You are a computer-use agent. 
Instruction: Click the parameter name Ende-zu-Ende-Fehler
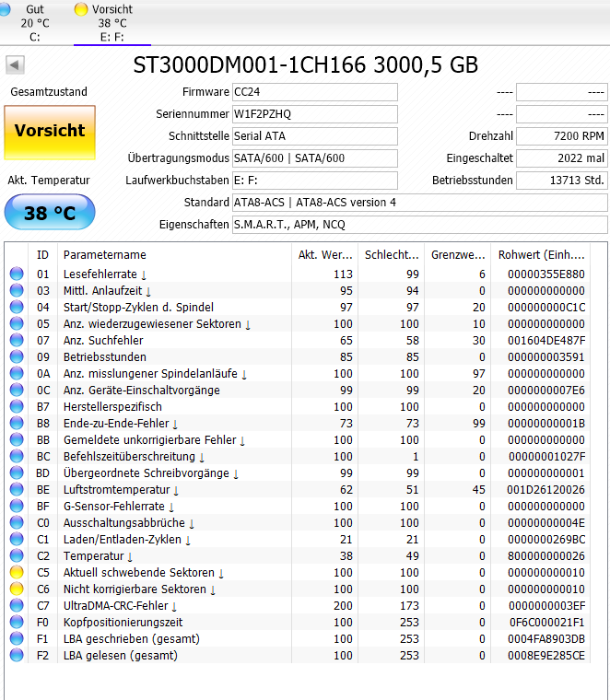(x=116, y=423)
